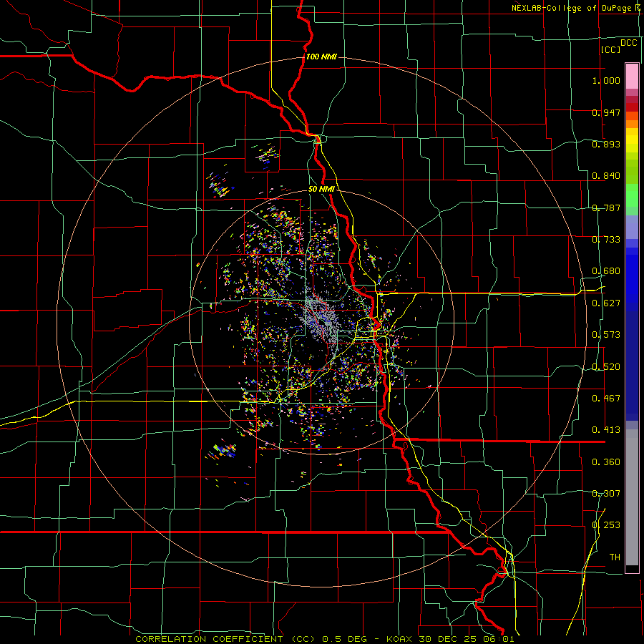Click the 0.840 legend value
The height and width of the screenshot is (644, 644).
(x=606, y=176)
